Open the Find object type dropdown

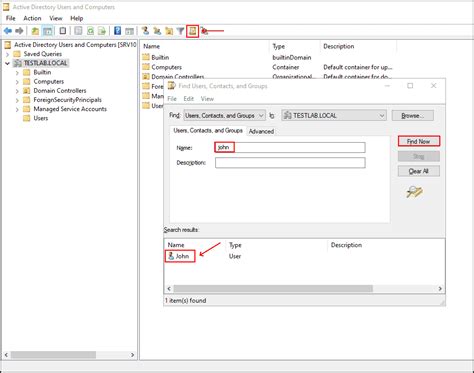tap(224, 115)
